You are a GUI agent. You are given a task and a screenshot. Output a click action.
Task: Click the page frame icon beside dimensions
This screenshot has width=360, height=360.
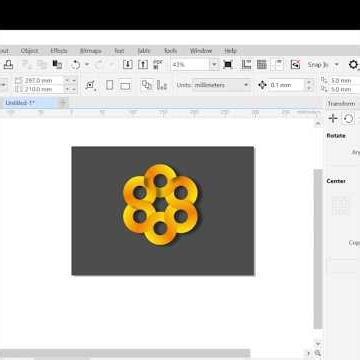[90, 85]
